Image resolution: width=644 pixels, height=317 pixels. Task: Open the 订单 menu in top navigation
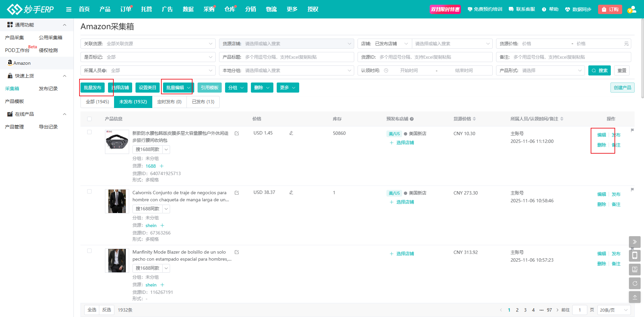coord(125,9)
